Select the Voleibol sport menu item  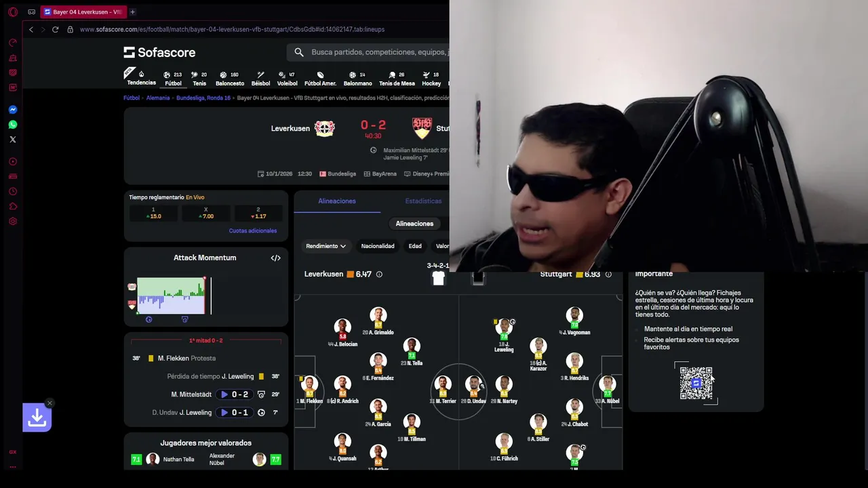287,79
